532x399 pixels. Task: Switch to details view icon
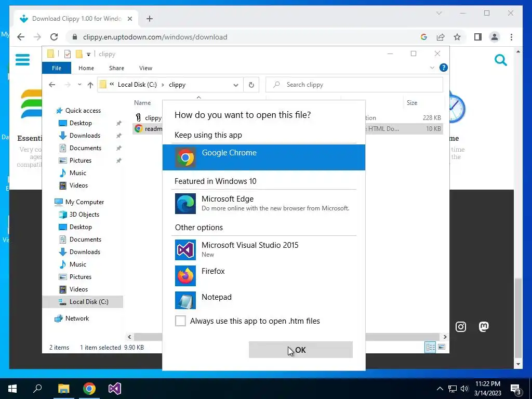(x=430, y=347)
